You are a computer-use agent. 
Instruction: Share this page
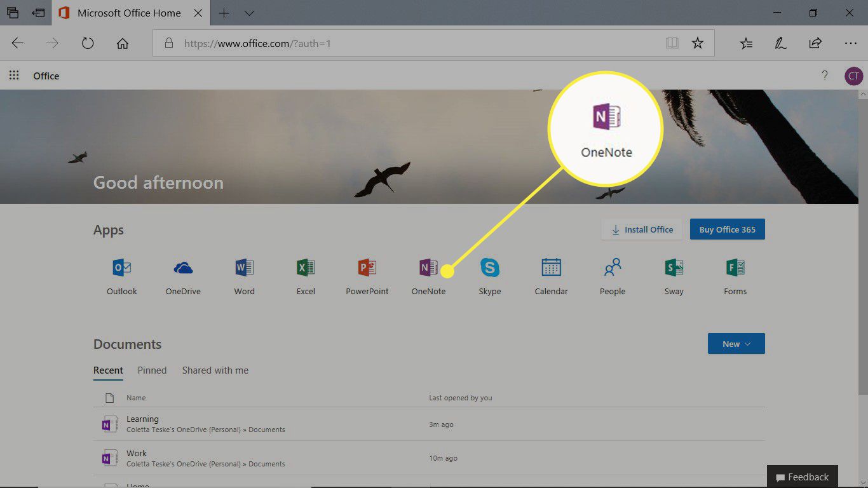coord(815,43)
